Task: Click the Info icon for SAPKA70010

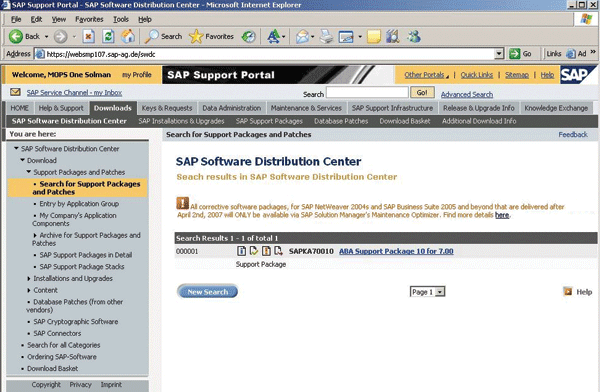Action: click(x=241, y=251)
